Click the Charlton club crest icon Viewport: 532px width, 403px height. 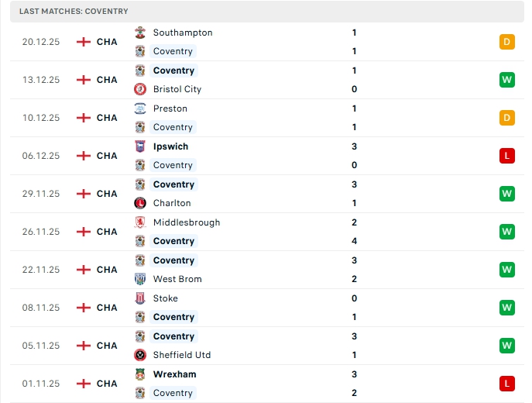[140, 203]
